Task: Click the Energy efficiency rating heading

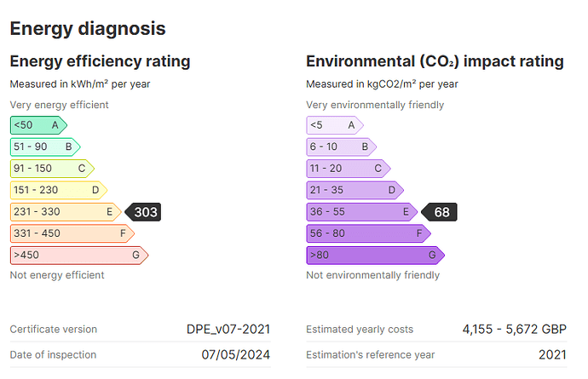Action: click(x=100, y=61)
